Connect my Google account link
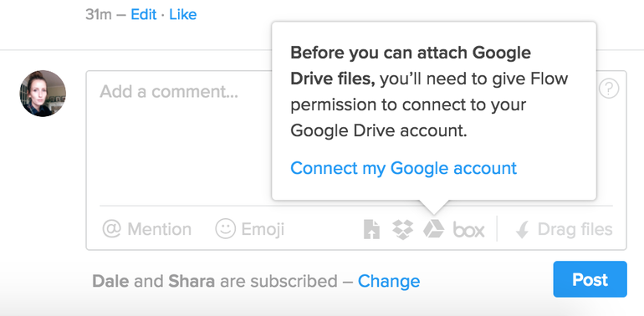This screenshot has width=644, height=316. 403,168
